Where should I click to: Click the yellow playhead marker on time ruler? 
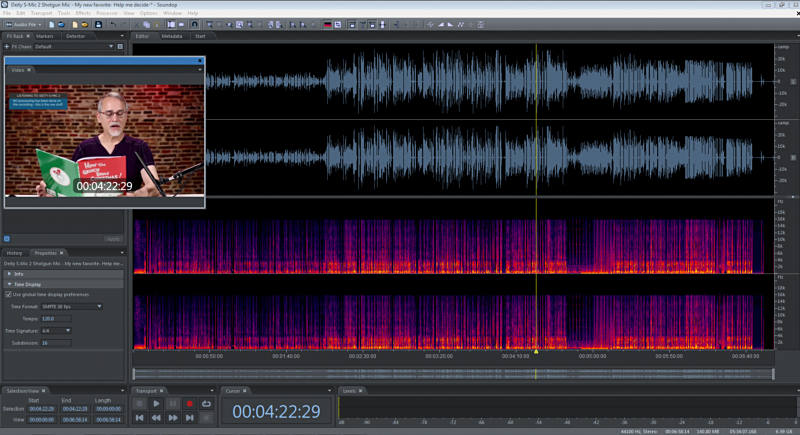536,352
